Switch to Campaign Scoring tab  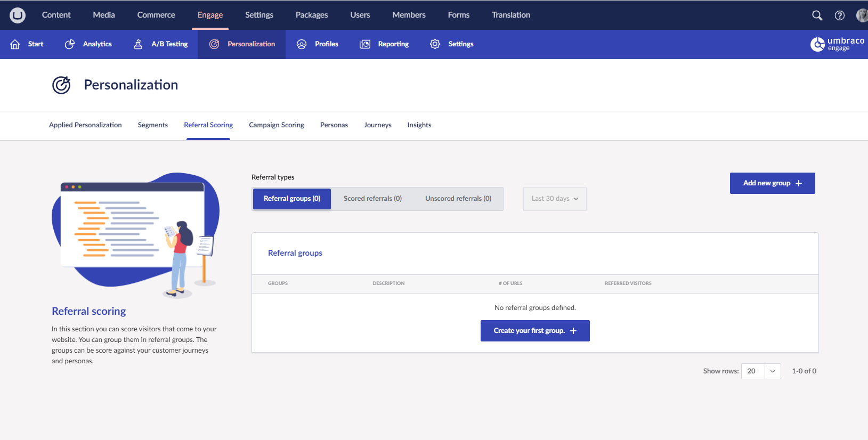pyautogui.click(x=277, y=125)
